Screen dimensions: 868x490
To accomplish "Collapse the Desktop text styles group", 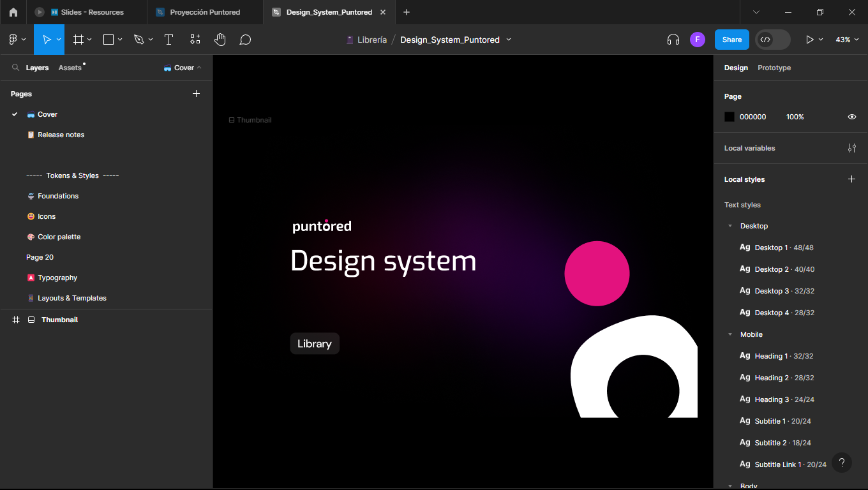I will 730,226.
